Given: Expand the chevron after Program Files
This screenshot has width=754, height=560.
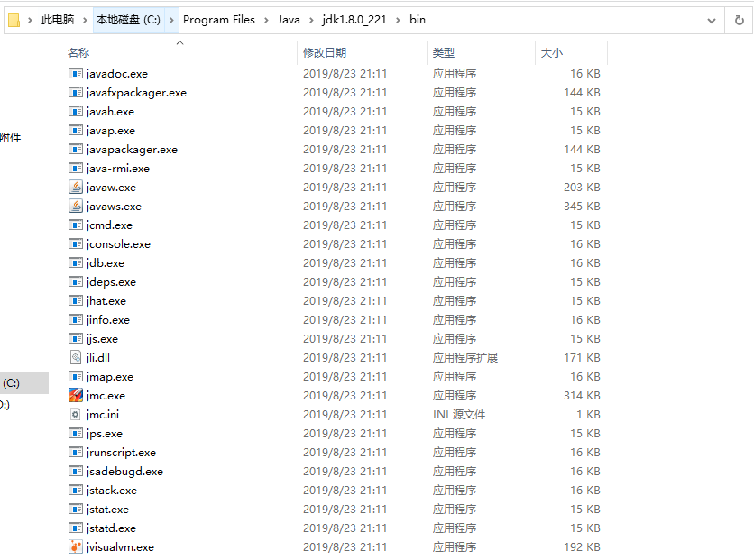Looking at the screenshot, I should point(266,20).
